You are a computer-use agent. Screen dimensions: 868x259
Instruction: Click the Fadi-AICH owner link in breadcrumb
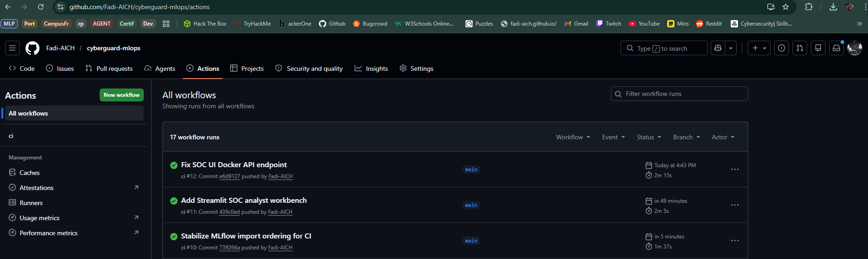pos(60,48)
